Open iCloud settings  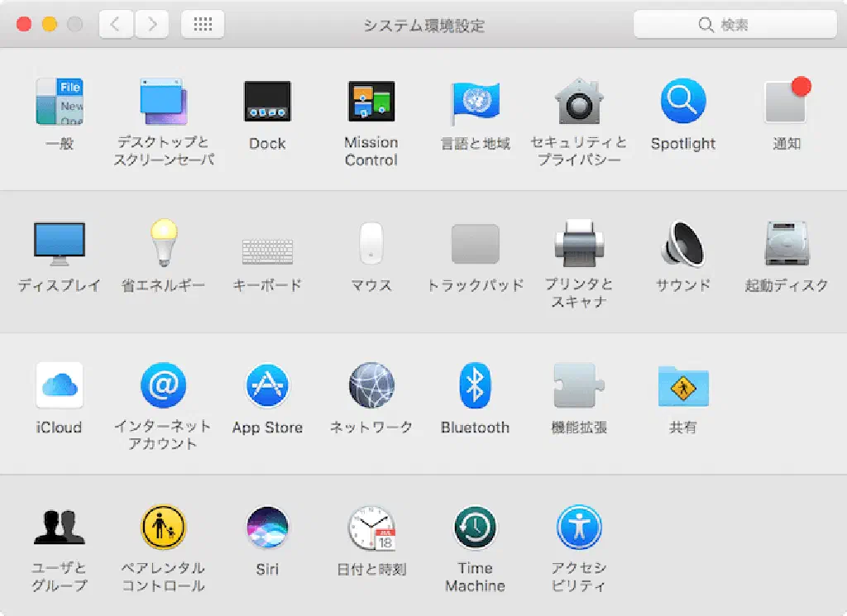coord(60,386)
